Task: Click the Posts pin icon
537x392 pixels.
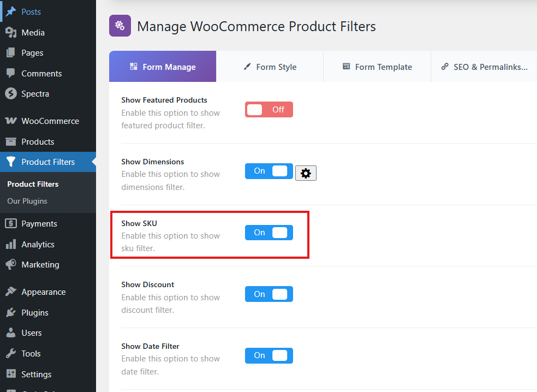Action: [11, 11]
